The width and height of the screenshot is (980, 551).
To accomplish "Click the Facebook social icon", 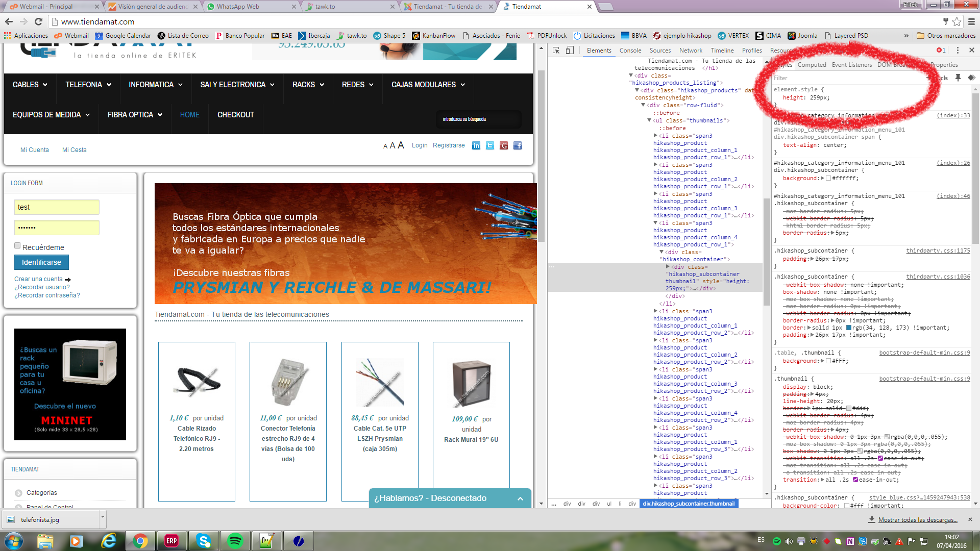I will (x=518, y=146).
